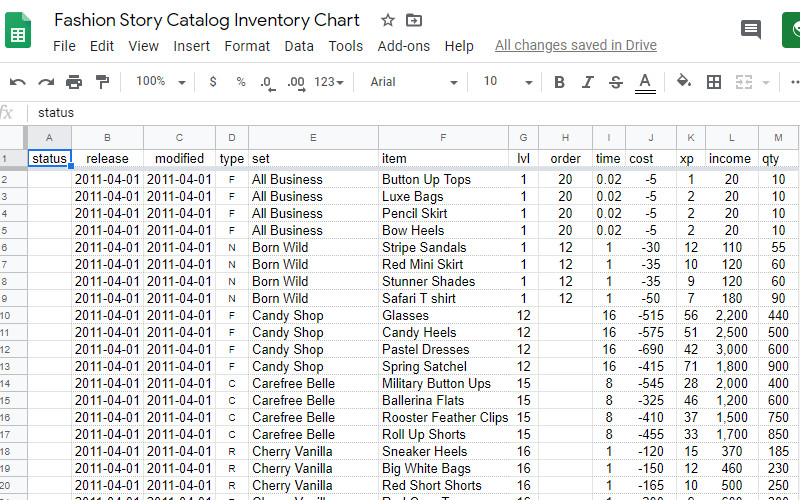Open the Add-ons menu
Screen dimensions: 800x500
(x=403, y=46)
